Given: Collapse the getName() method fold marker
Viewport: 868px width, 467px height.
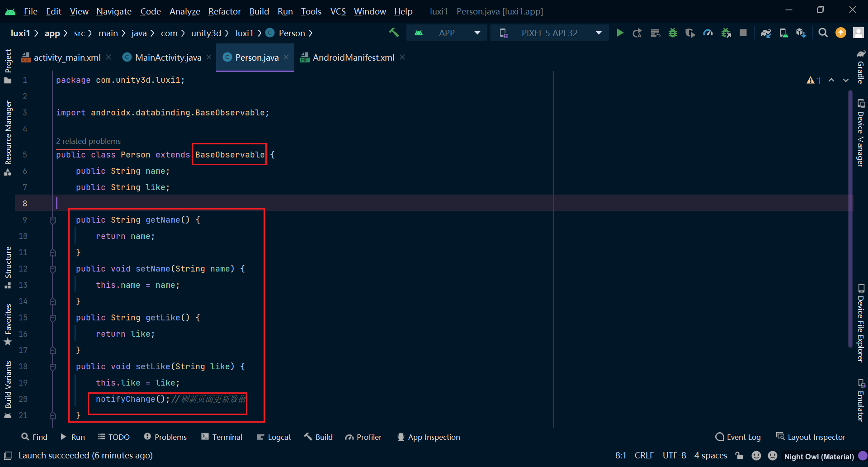Looking at the screenshot, I should (x=53, y=220).
